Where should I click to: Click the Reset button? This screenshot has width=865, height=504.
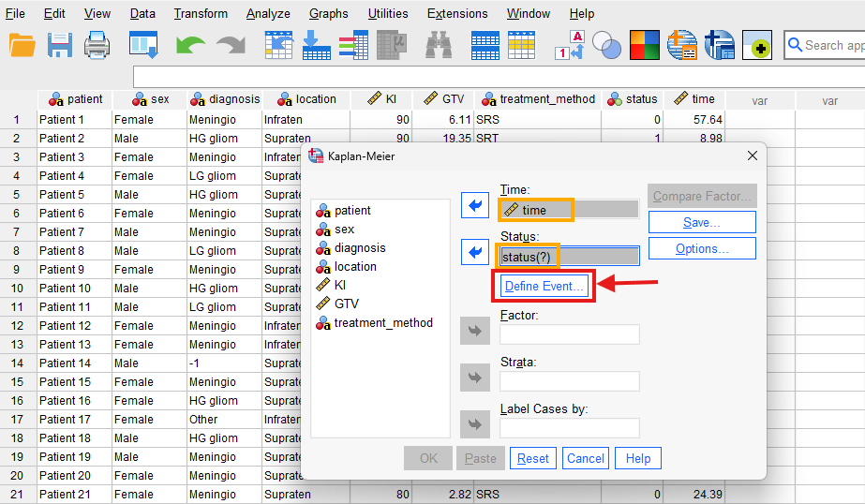(x=533, y=458)
